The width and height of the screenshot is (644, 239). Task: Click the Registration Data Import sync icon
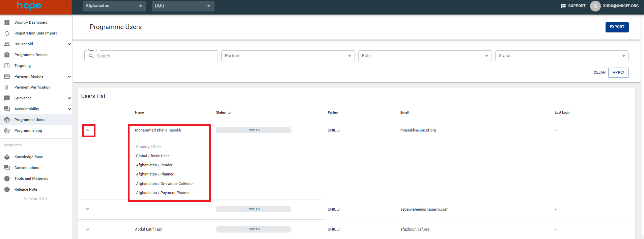pyautogui.click(x=7, y=33)
